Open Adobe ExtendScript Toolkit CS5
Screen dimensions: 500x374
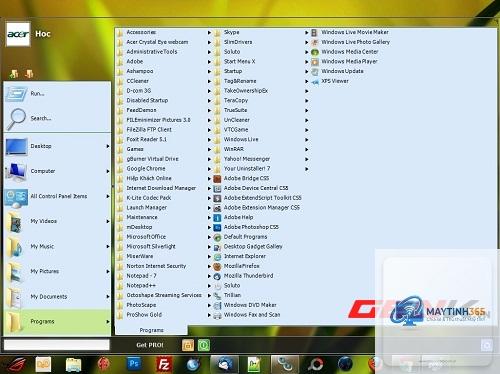pos(257,198)
